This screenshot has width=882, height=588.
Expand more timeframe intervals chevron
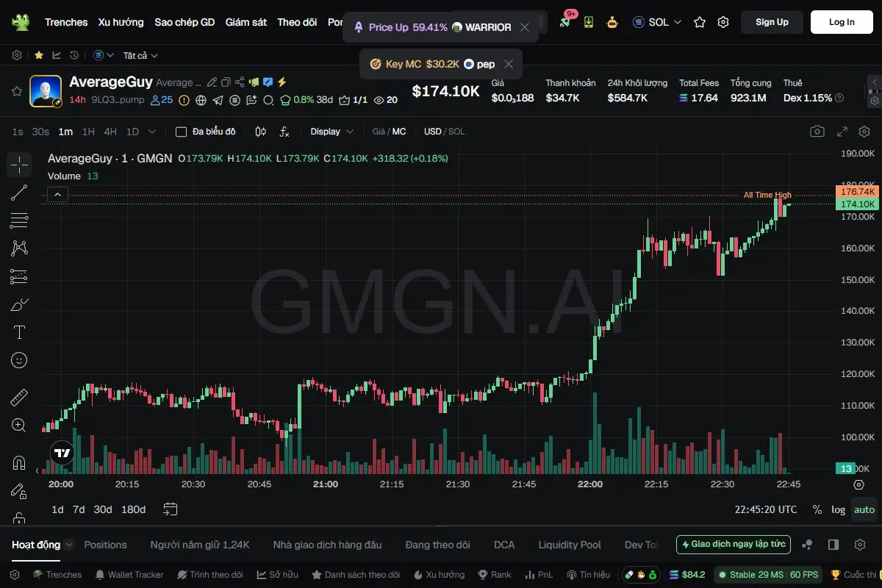click(x=152, y=132)
